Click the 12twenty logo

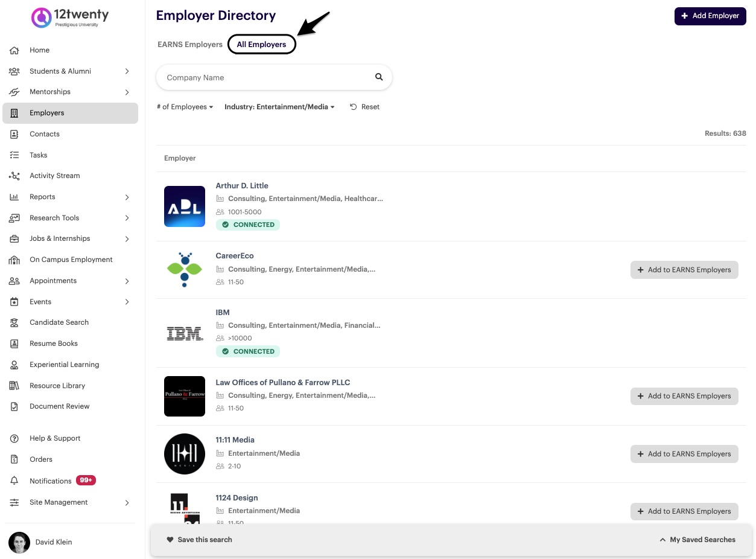click(69, 17)
